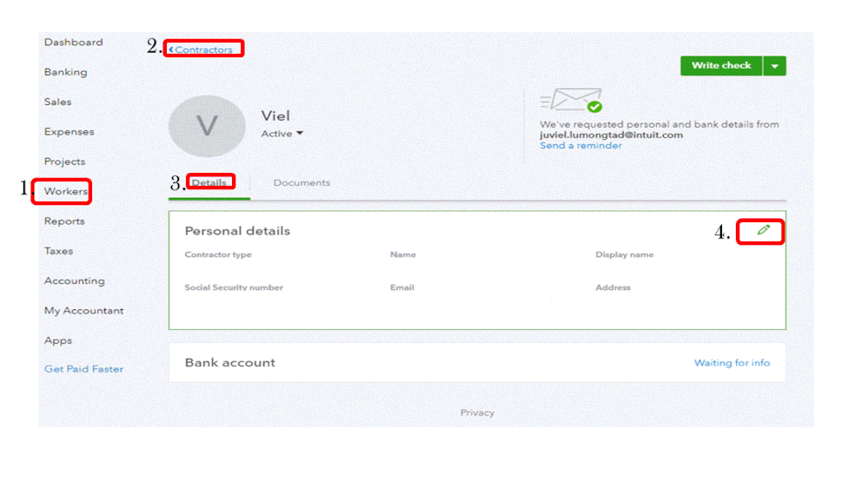Viewport: 868px width, 488px height.
Task: Edit personal details with pencil icon
Action: coord(764,230)
